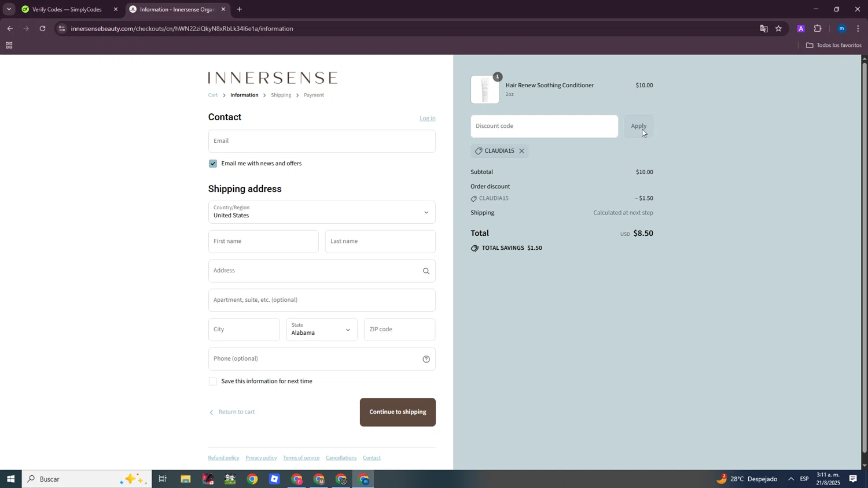Click Return to cart link

point(231,412)
